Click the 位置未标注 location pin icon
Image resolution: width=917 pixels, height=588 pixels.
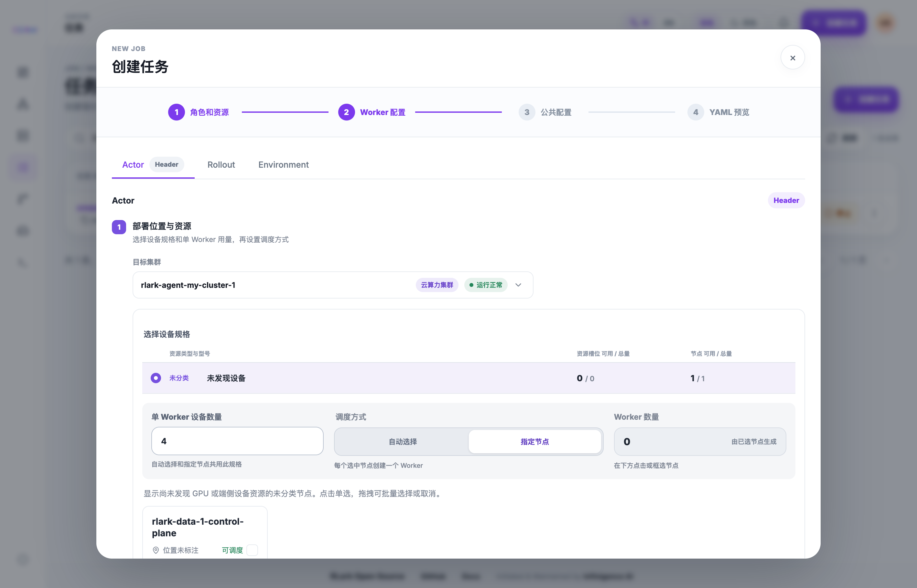tap(156, 550)
